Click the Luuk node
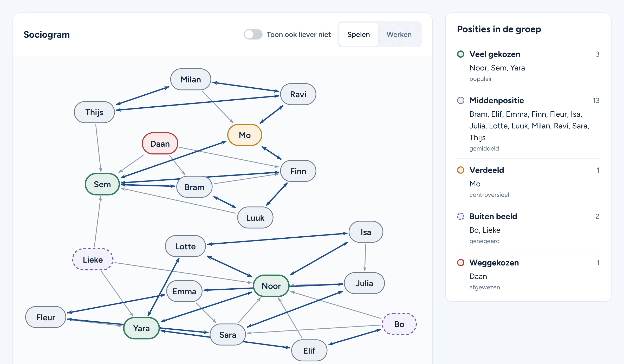 click(255, 218)
